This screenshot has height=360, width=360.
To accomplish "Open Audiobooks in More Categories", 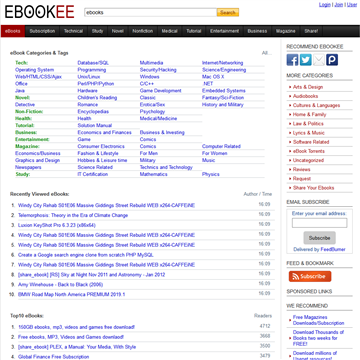I will pyautogui.click(x=305, y=96).
